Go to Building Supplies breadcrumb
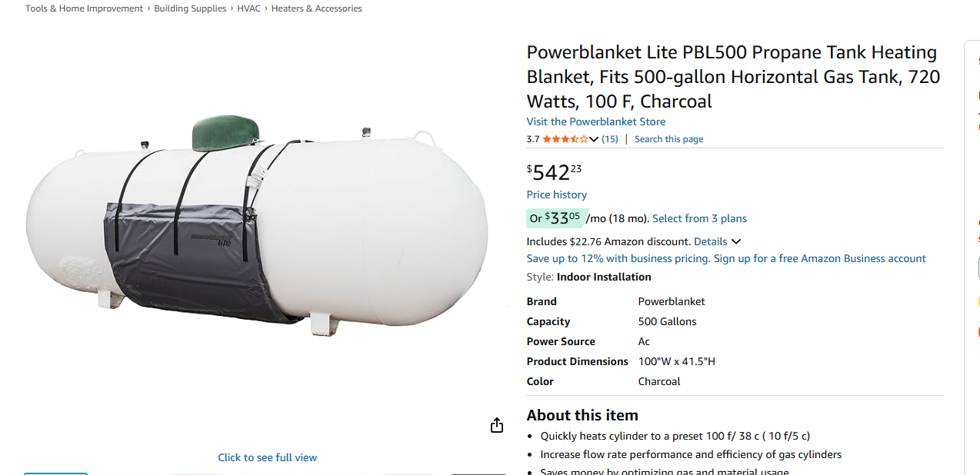Viewport: 980px width, 475px height. (x=190, y=8)
